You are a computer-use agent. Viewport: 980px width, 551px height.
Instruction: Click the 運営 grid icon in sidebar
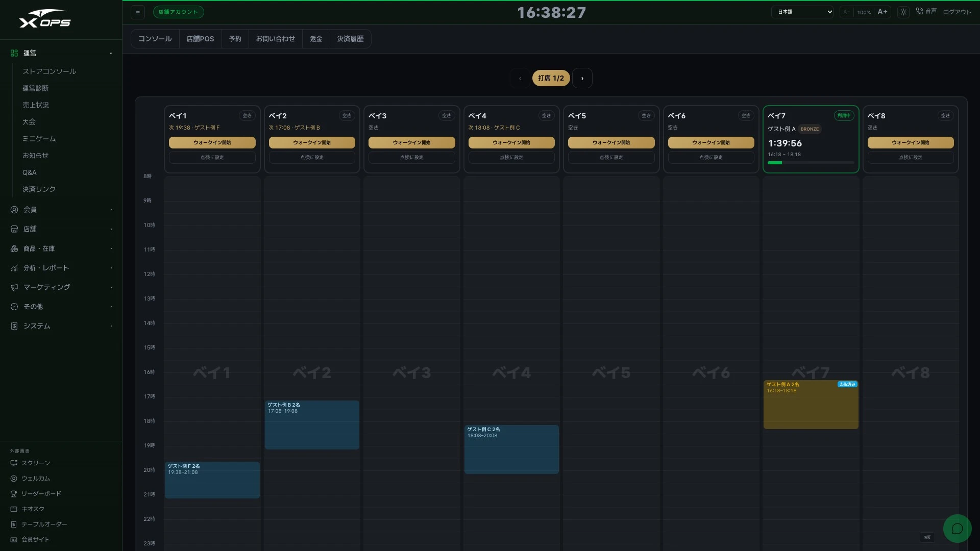(14, 53)
